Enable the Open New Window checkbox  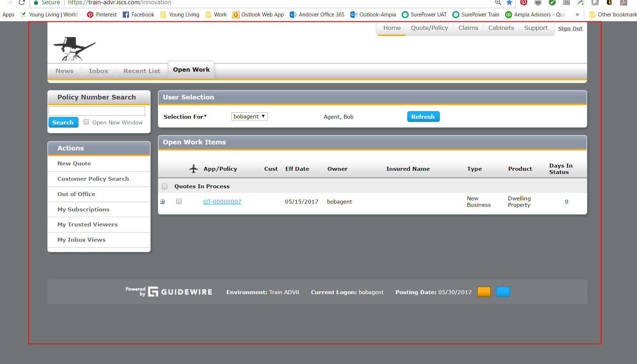(x=86, y=122)
